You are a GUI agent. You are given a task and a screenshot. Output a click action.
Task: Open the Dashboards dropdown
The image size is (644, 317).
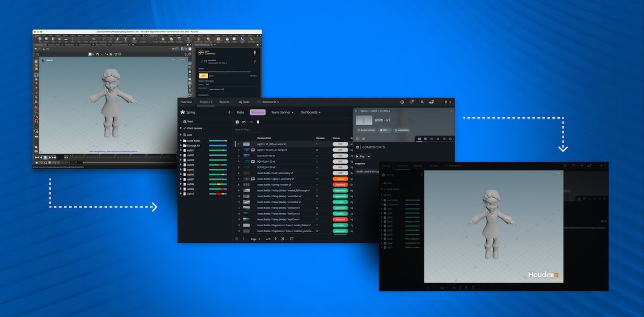click(x=310, y=112)
